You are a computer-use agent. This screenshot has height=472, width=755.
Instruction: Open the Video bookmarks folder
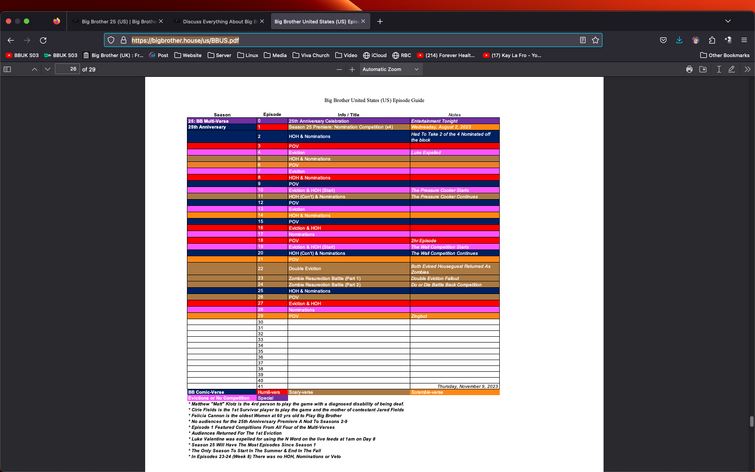pyautogui.click(x=346, y=55)
